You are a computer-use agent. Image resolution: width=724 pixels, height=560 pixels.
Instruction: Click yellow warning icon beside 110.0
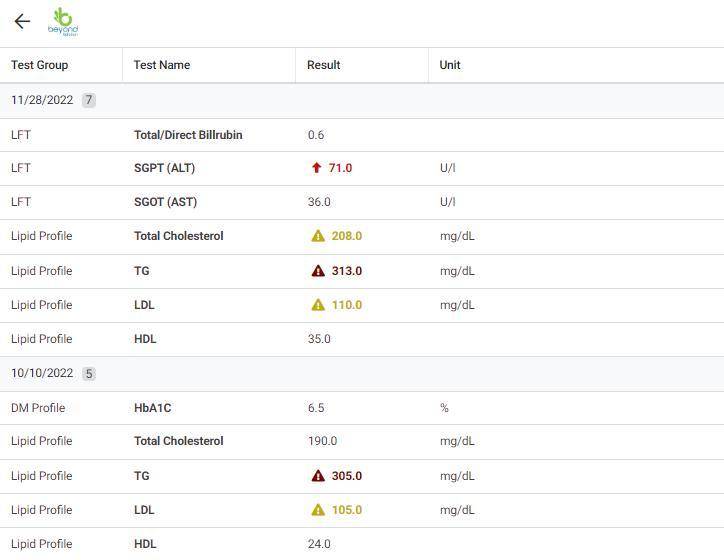point(318,305)
